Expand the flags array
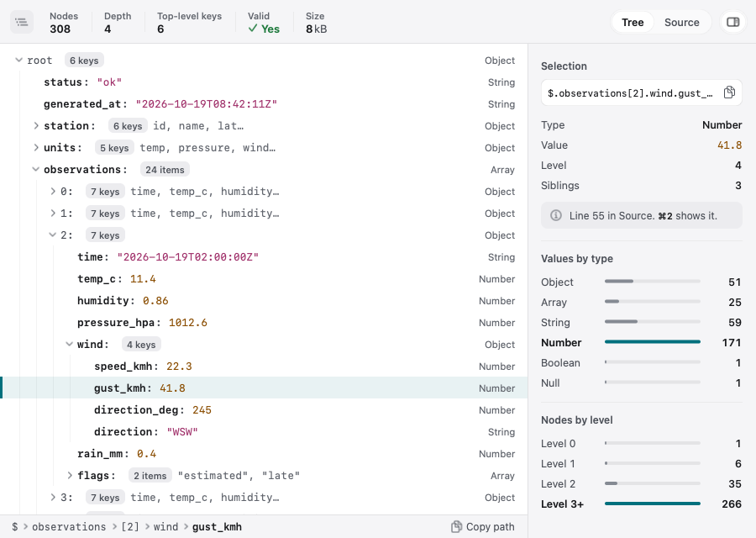 click(70, 475)
